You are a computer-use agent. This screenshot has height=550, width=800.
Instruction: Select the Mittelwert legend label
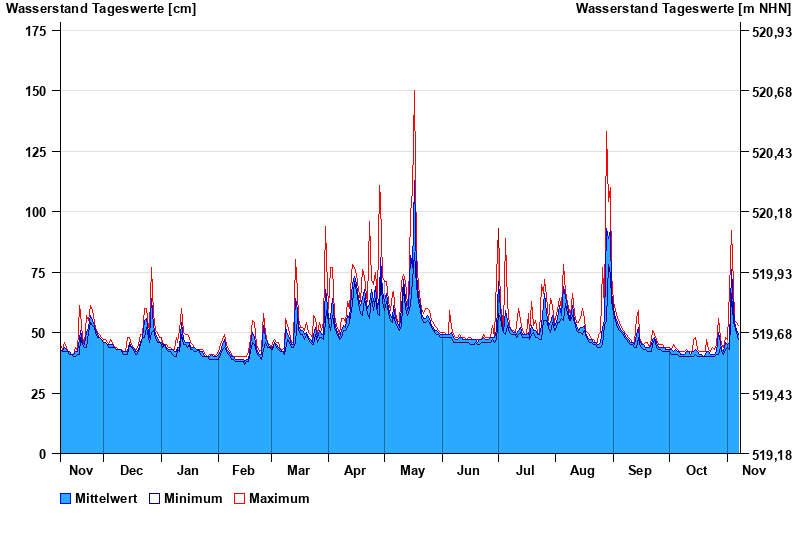tap(107, 498)
